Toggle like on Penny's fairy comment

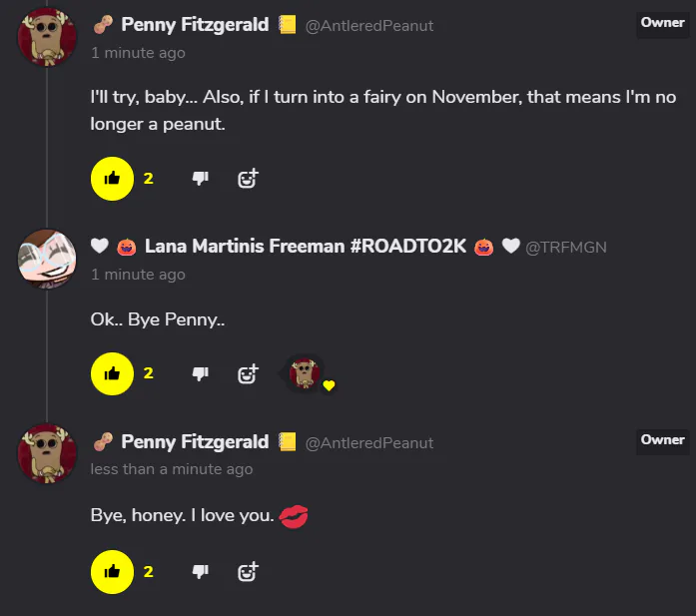112,179
